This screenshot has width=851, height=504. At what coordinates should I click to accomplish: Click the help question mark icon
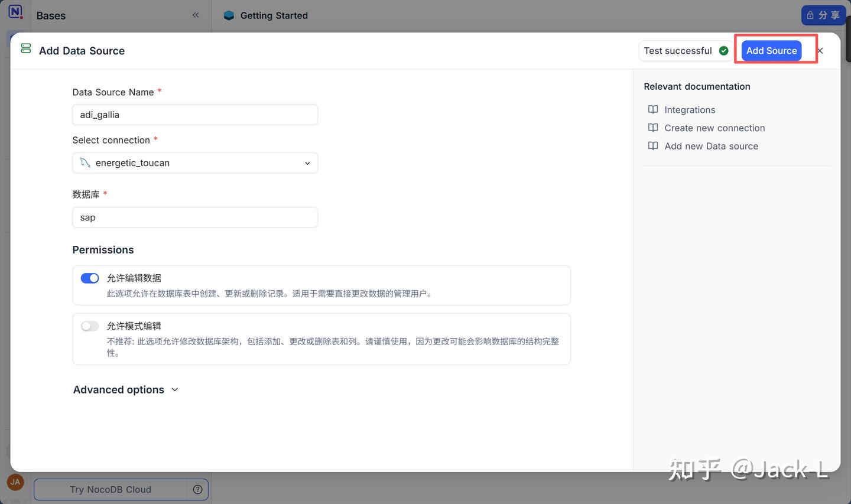(x=198, y=489)
